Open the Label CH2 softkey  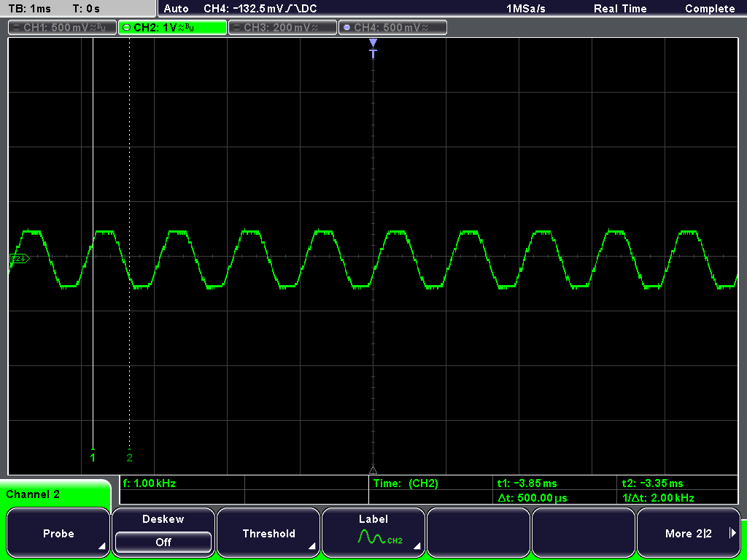pyautogui.click(x=373, y=533)
